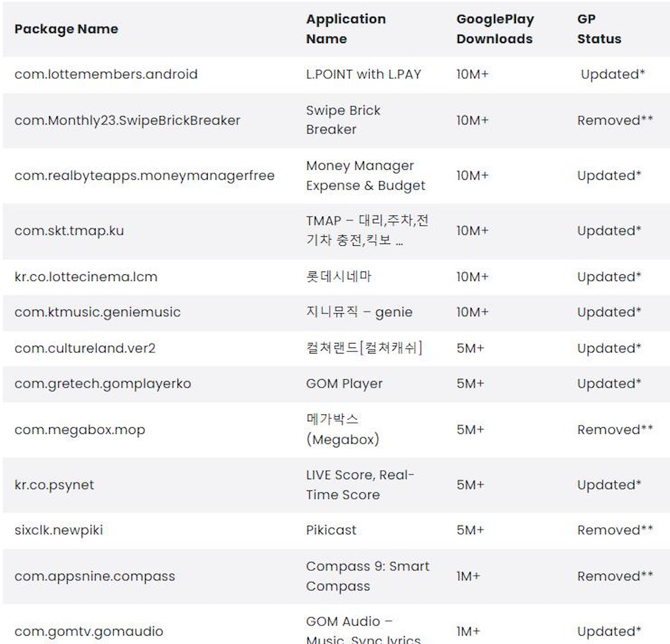Select the com.cultureland.ver2 package cell
Screen dimensions: 670x644
[x=85, y=349]
